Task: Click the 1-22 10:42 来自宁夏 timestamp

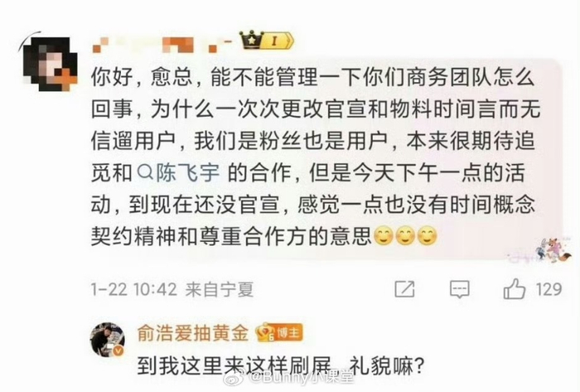Action: click(x=172, y=289)
